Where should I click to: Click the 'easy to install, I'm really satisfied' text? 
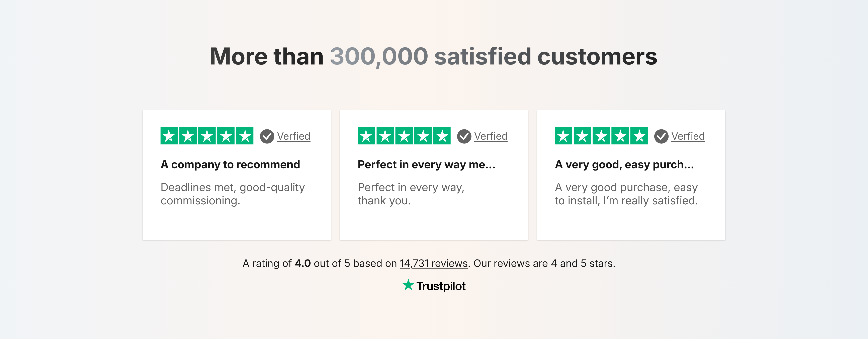626,194
